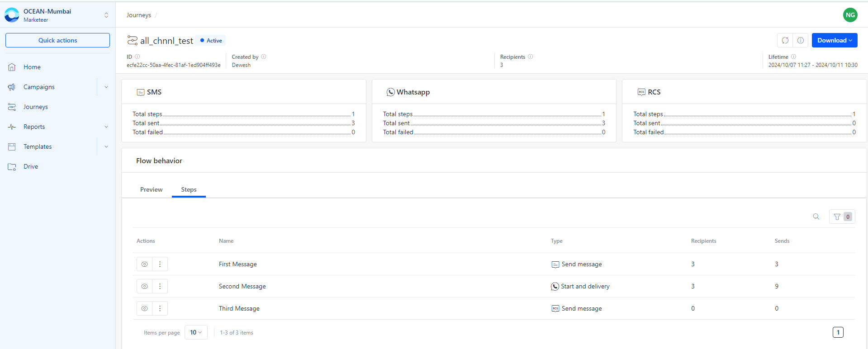Switch to the Preview tab
The height and width of the screenshot is (349, 868).
tap(151, 189)
